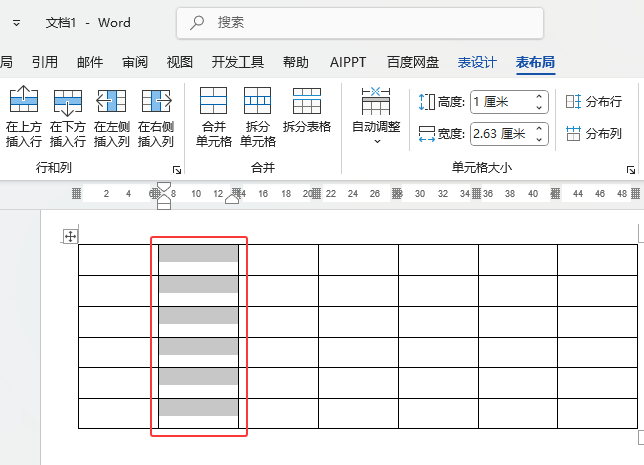Click the hanging indent marker on ruler
Screen dimensions: 644x465
click(x=164, y=199)
